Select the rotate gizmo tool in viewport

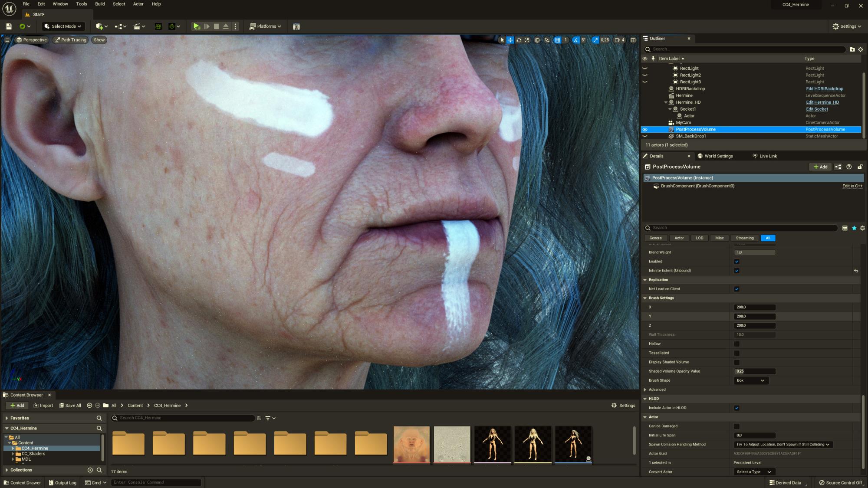coord(519,40)
